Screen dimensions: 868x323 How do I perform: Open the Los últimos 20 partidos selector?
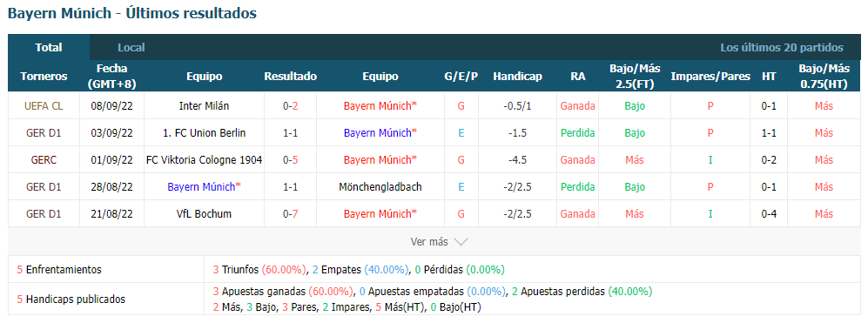pos(782,48)
